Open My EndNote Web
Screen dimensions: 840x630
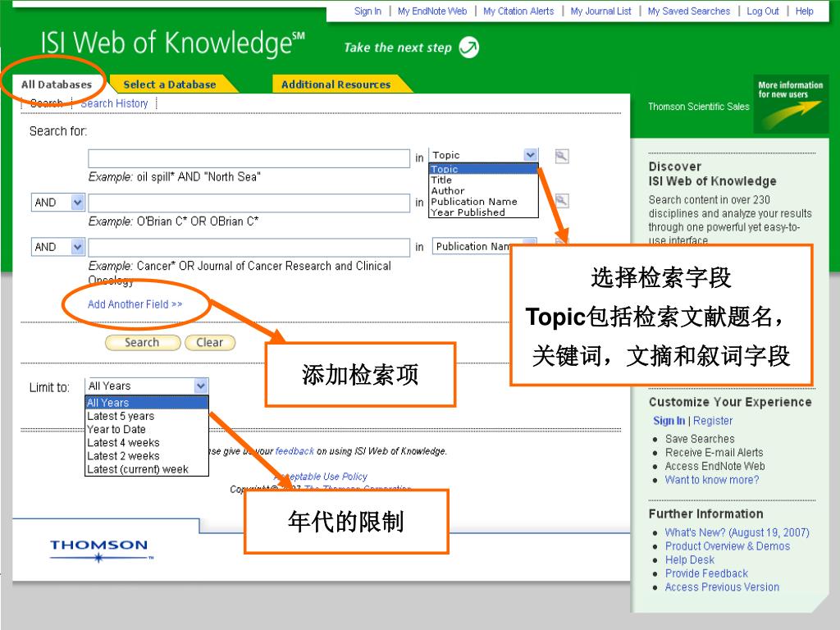432,11
